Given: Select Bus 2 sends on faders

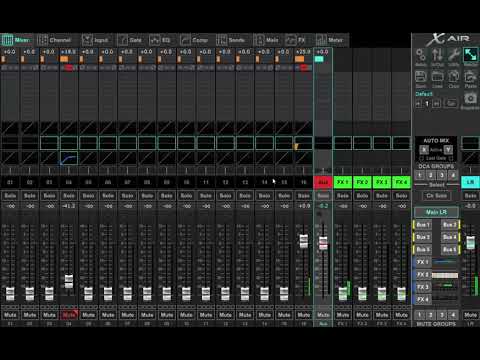Looking at the screenshot, I should tap(450, 225).
